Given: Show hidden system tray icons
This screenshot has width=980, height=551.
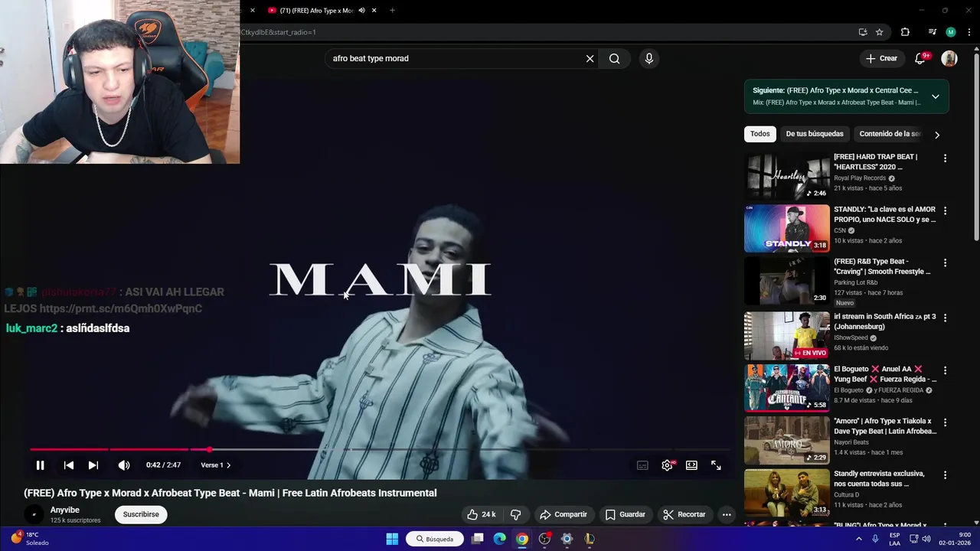Looking at the screenshot, I should (x=858, y=539).
